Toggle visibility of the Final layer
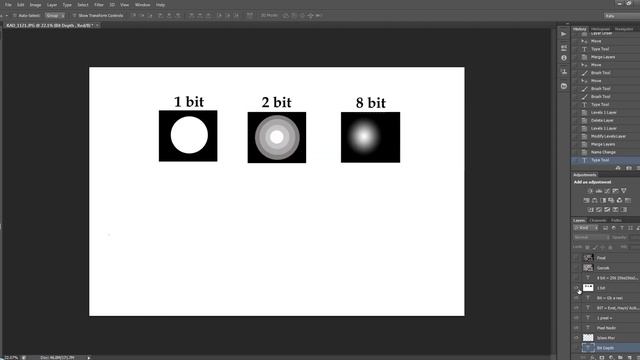Screen dimensions: 640x360 pos(576,258)
